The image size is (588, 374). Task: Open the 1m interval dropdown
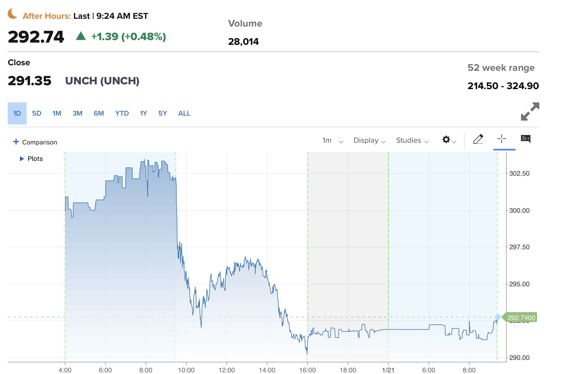[332, 141]
